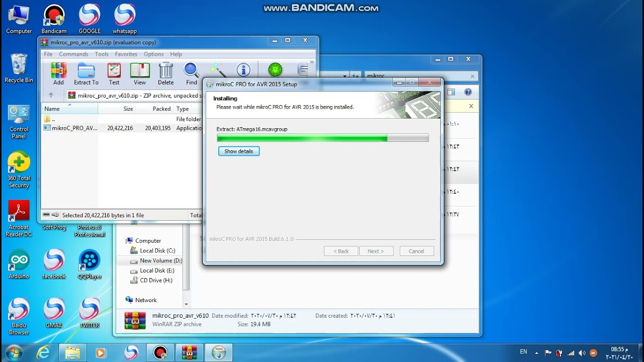Open the Commands menu
Image resolution: width=644 pixels, height=362 pixels.
pos(73,54)
